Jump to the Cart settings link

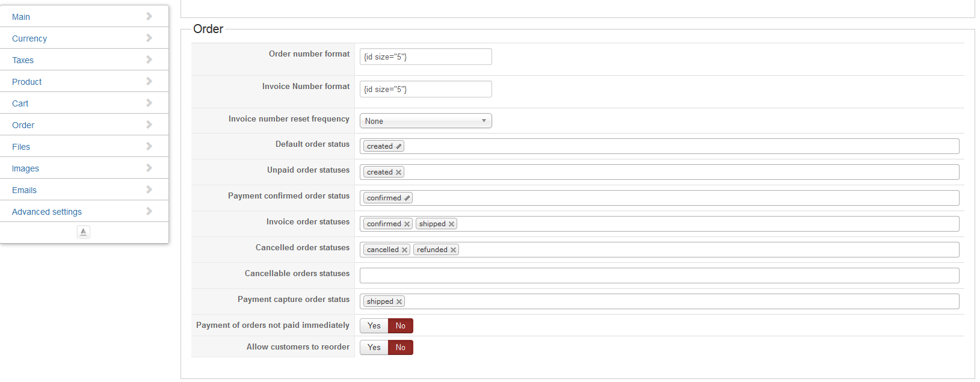pos(20,103)
